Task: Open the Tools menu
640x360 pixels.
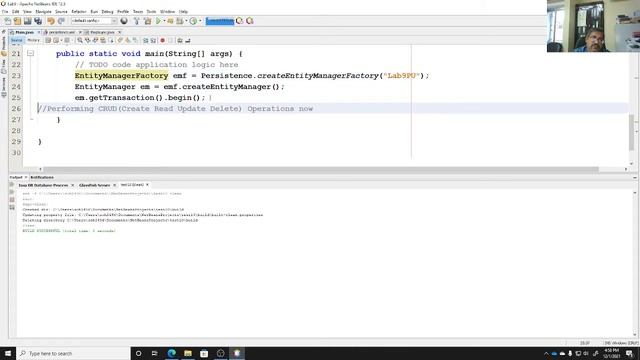Action: coord(151,11)
